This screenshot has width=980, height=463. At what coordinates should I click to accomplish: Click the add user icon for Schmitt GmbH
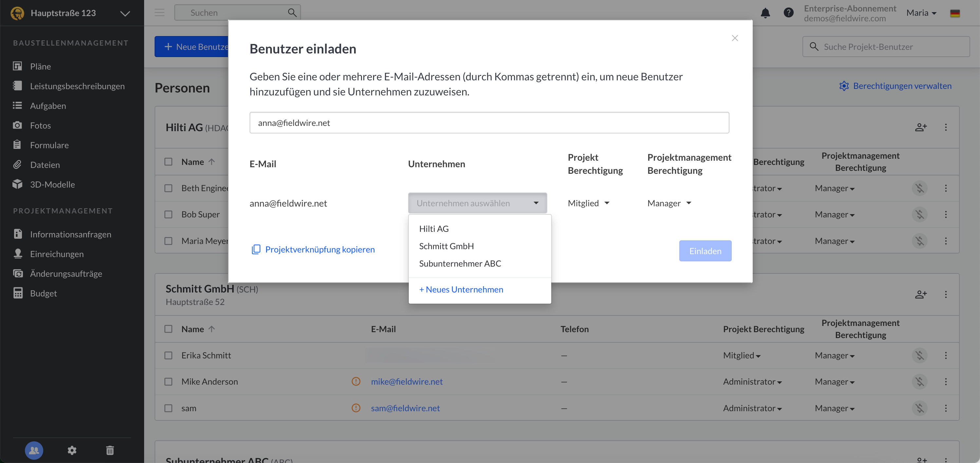[x=921, y=294]
